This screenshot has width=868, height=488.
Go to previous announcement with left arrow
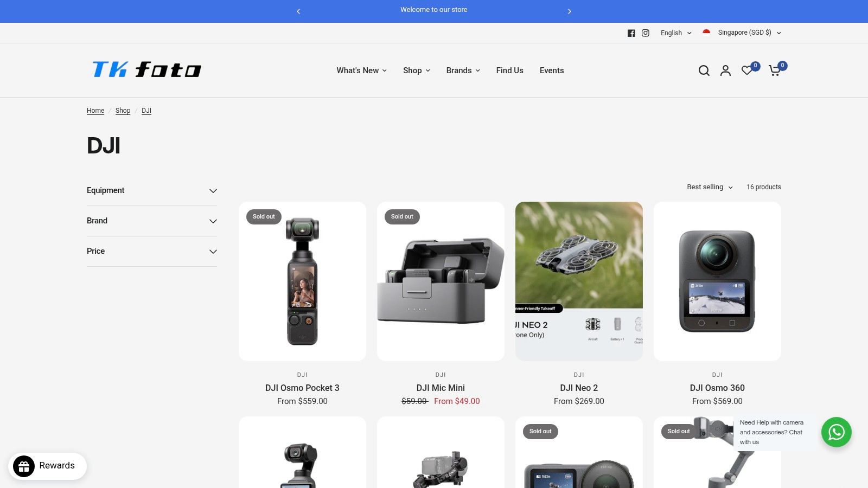[x=298, y=11]
